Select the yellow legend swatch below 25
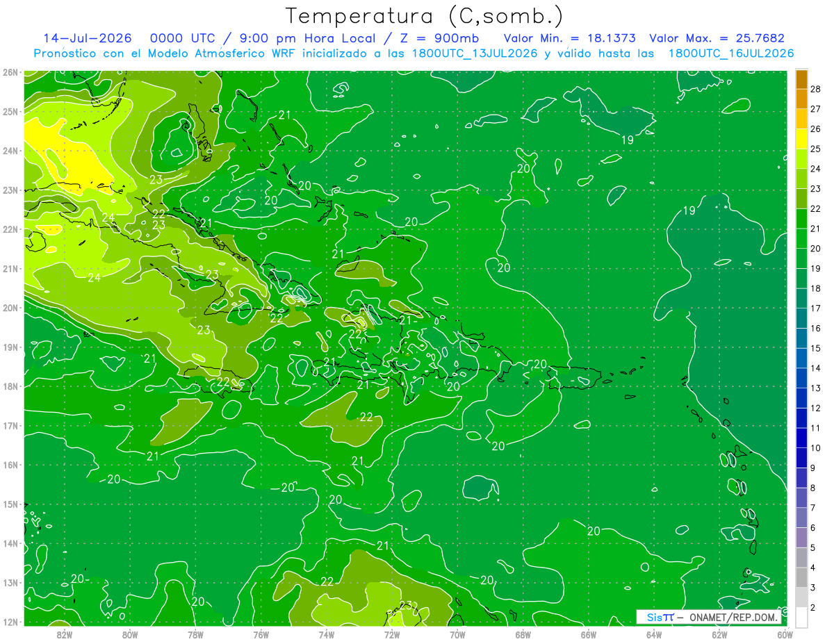 [x=801, y=139]
